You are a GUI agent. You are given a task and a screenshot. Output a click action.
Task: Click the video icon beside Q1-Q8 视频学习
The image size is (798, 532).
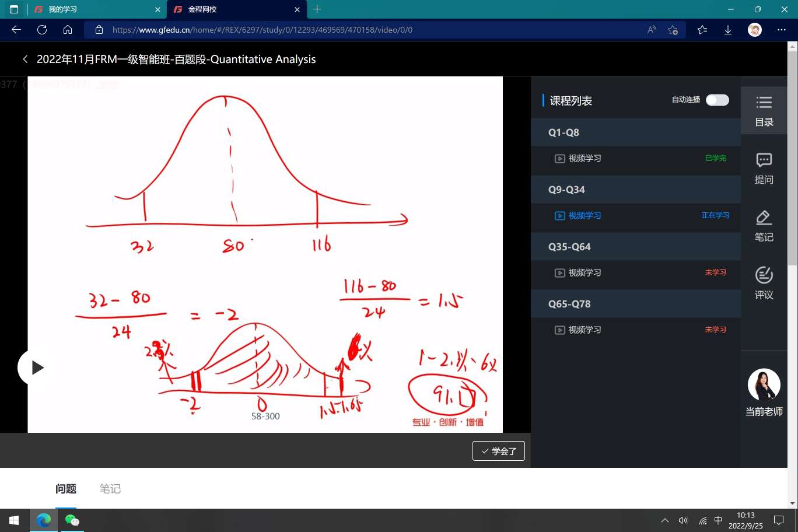(559, 158)
